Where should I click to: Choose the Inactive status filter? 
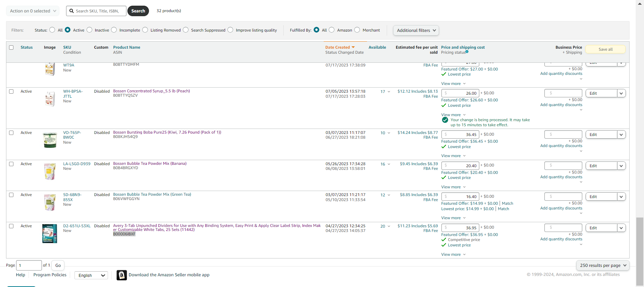[90, 30]
